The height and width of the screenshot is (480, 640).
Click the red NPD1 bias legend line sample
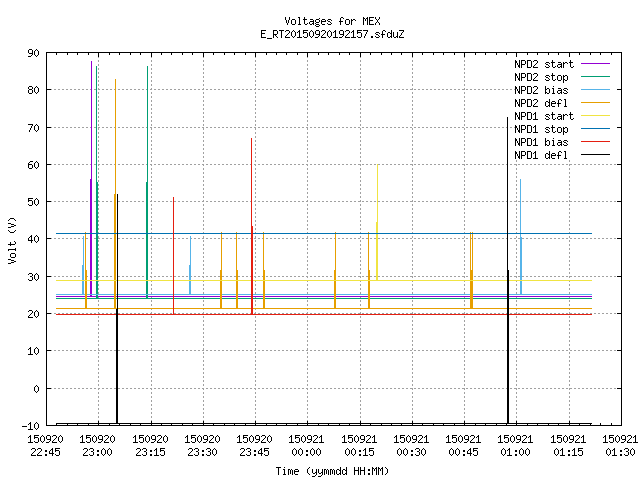pos(595,142)
